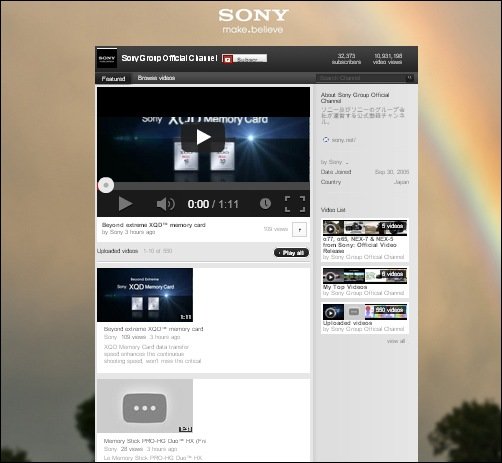
Task: Mute the video with speaker icon
Action: (x=165, y=204)
